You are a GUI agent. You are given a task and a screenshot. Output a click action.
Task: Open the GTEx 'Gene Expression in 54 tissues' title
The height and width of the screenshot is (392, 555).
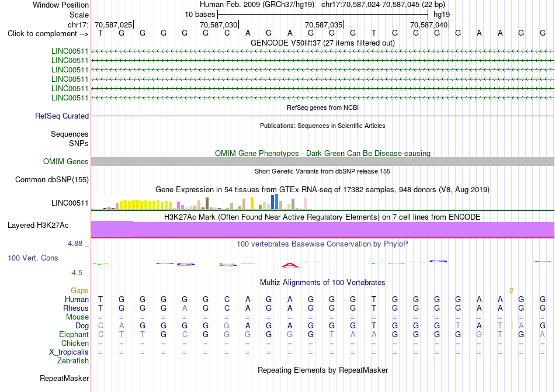pos(322,190)
